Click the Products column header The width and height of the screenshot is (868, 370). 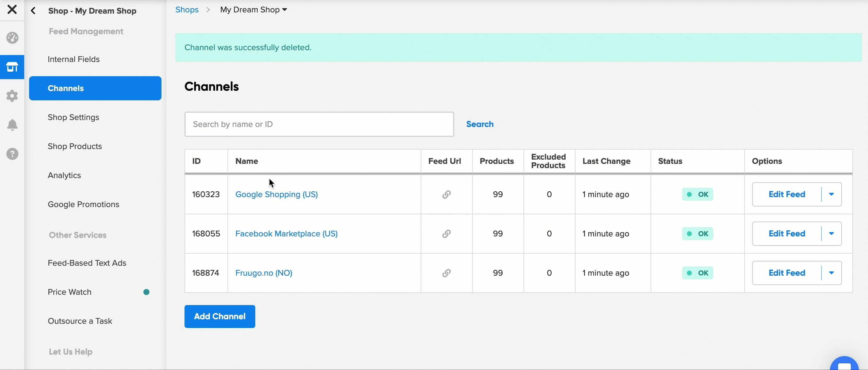tap(497, 161)
